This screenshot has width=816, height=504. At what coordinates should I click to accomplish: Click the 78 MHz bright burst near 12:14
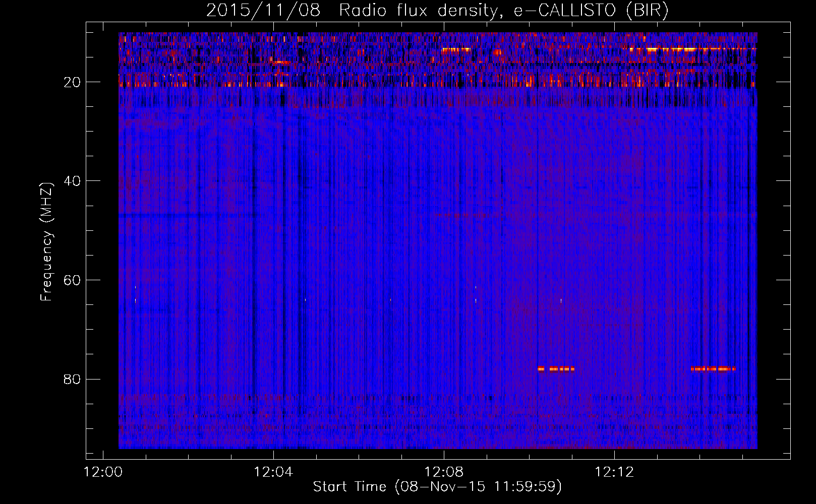click(x=713, y=369)
